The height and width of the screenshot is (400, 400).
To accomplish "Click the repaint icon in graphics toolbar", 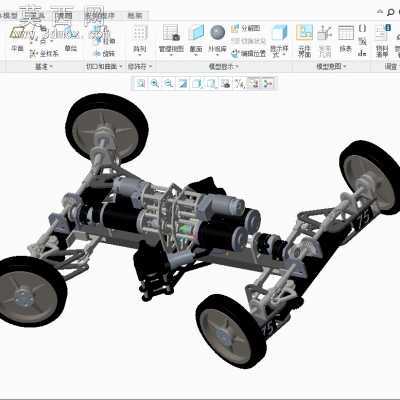I will coord(183,83).
